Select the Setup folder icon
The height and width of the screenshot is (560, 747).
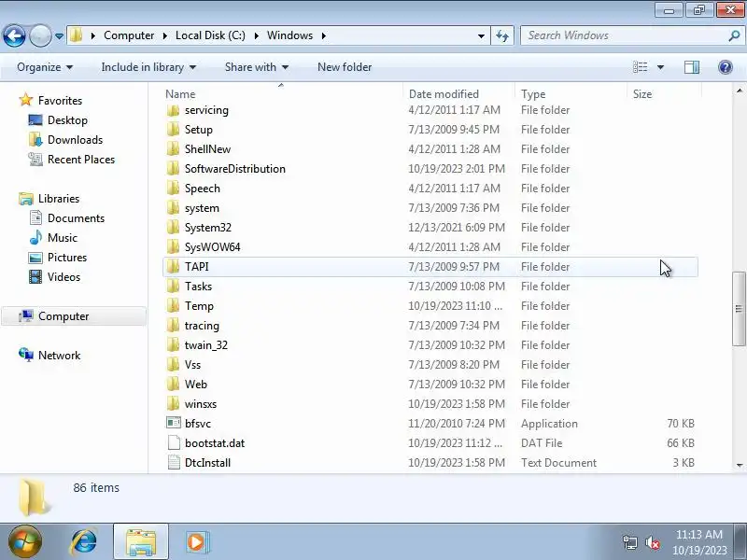click(174, 130)
